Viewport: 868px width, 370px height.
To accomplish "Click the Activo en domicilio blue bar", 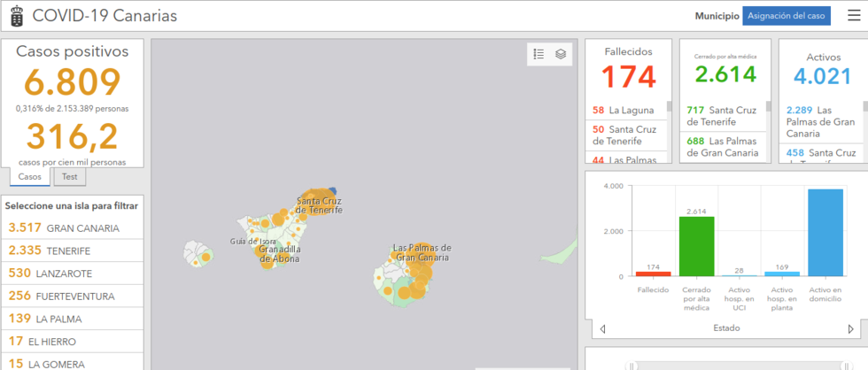I will [825, 232].
